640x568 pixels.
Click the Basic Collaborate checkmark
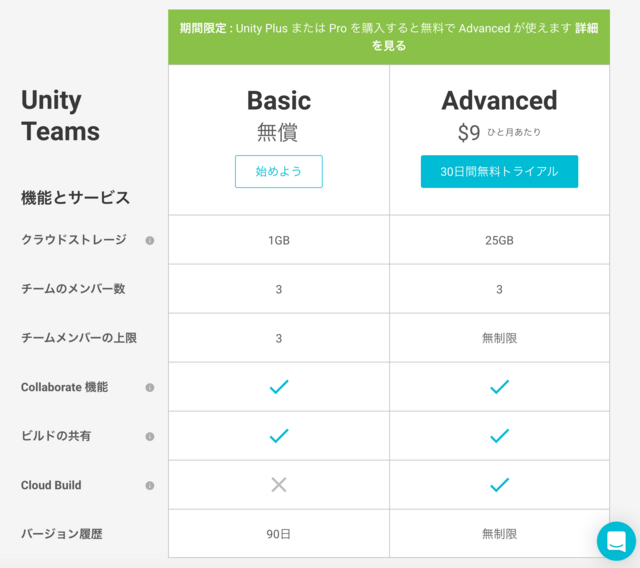[279, 387]
